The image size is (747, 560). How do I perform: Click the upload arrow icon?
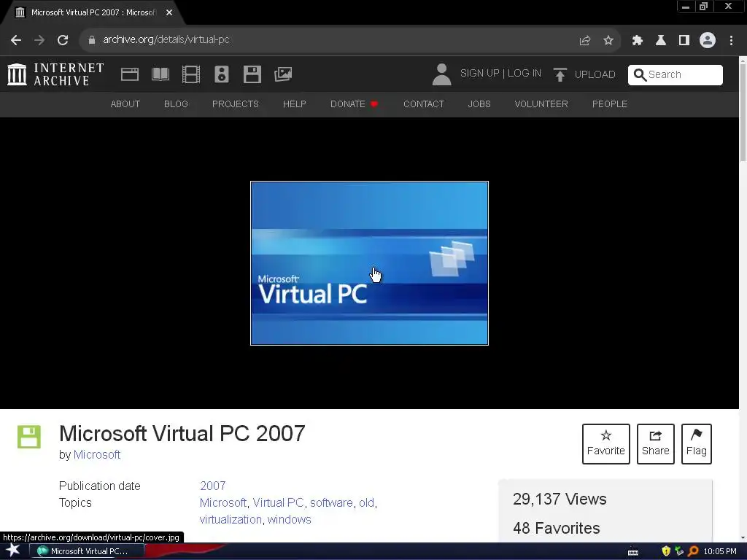tap(560, 74)
